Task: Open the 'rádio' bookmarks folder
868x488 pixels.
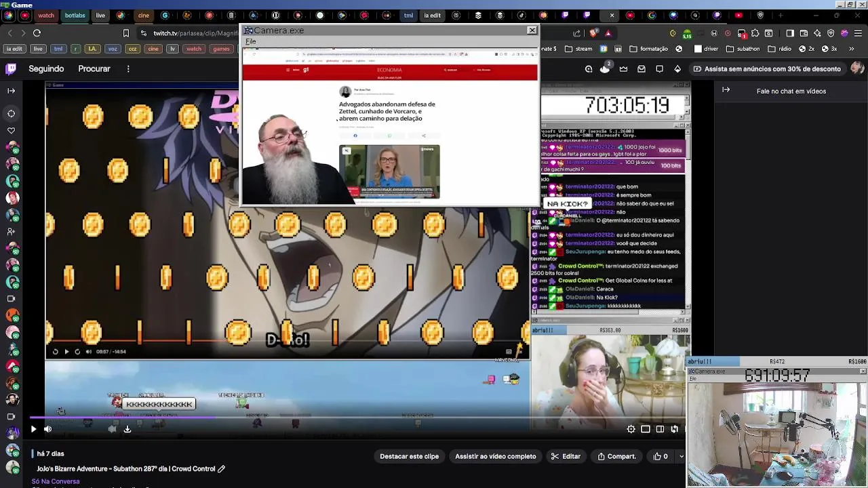Action: pyautogui.click(x=779, y=49)
